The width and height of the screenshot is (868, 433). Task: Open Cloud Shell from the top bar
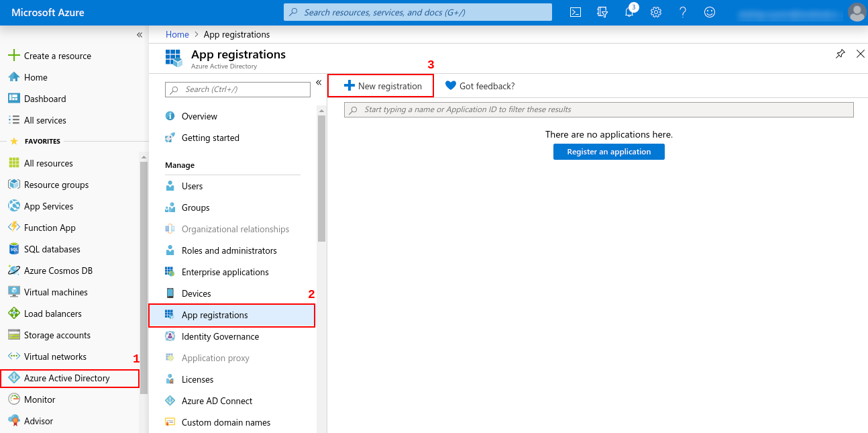575,12
